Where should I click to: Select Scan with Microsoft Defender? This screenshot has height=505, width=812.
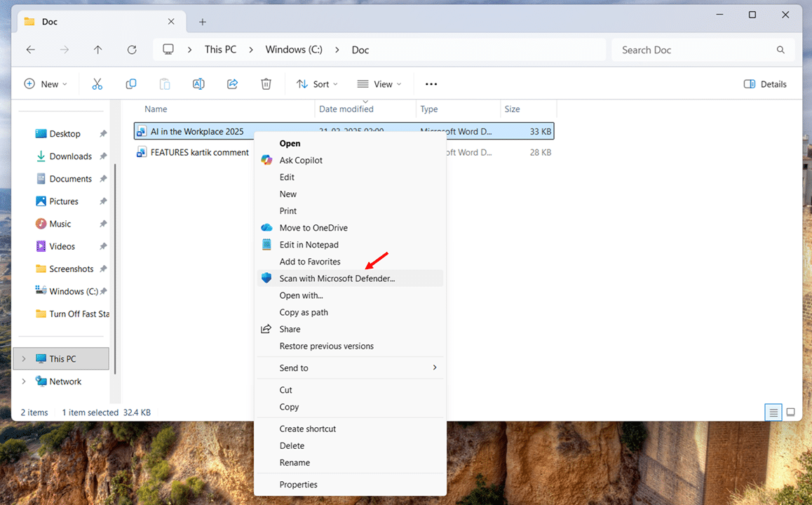(x=337, y=278)
